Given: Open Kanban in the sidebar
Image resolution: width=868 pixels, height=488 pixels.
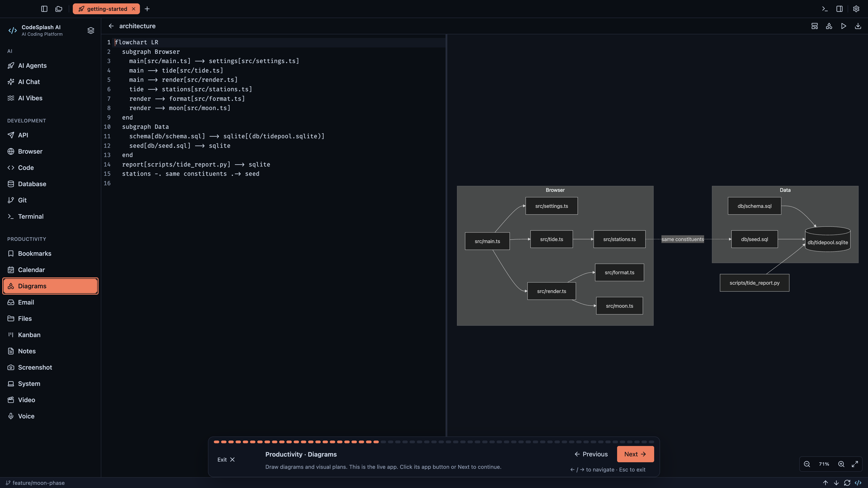Looking at the screenshot, I should (x=51, y=335).
